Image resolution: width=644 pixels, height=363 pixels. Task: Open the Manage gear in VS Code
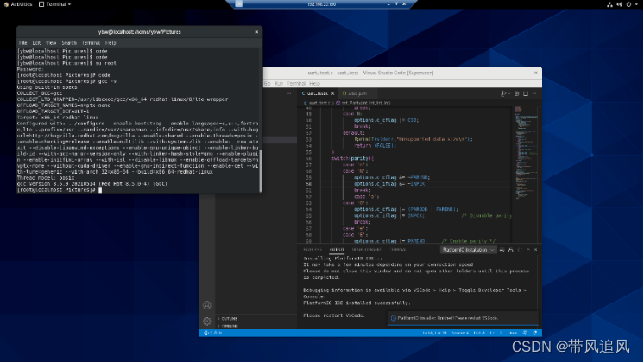click(x=207, y=321)
